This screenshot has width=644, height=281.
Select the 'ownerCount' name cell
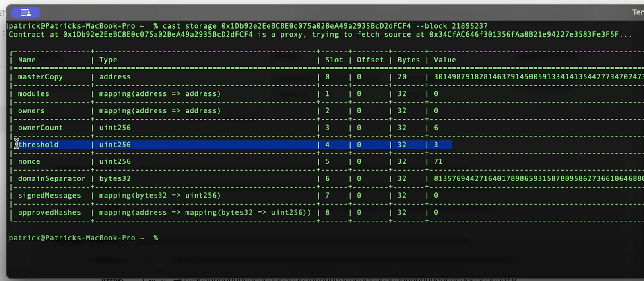click(x=40, y=128)
